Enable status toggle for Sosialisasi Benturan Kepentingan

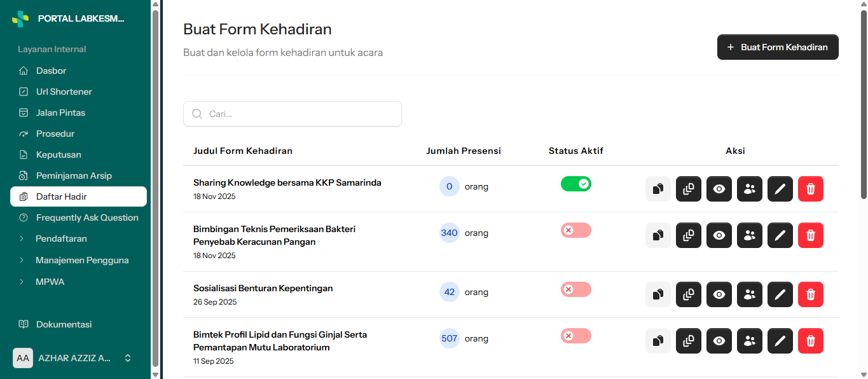[576, 289]
